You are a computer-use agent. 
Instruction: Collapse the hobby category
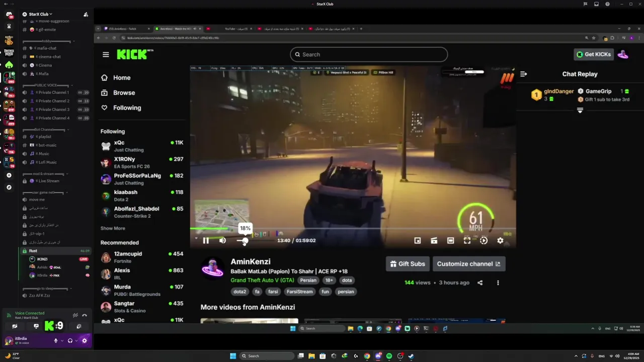49,41
